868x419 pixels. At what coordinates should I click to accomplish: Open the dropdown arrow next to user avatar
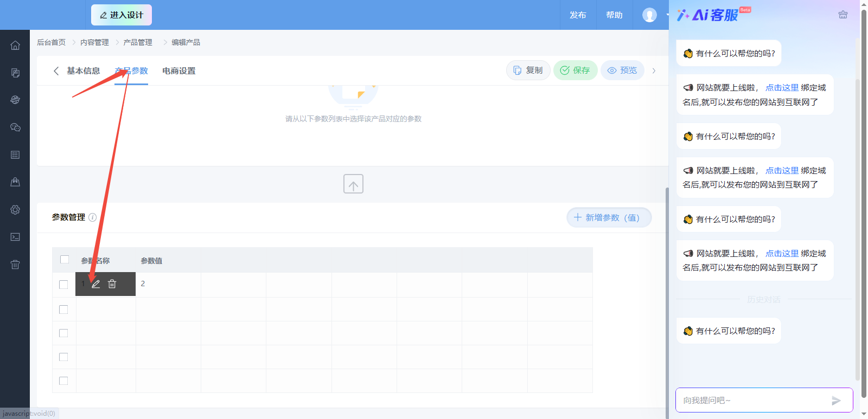coord(667,15)
